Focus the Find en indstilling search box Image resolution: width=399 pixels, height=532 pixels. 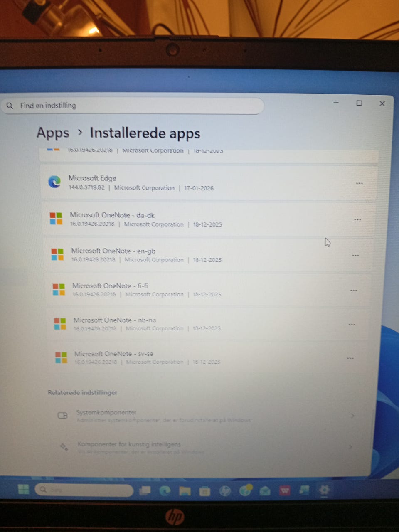[x=132, y=106]
